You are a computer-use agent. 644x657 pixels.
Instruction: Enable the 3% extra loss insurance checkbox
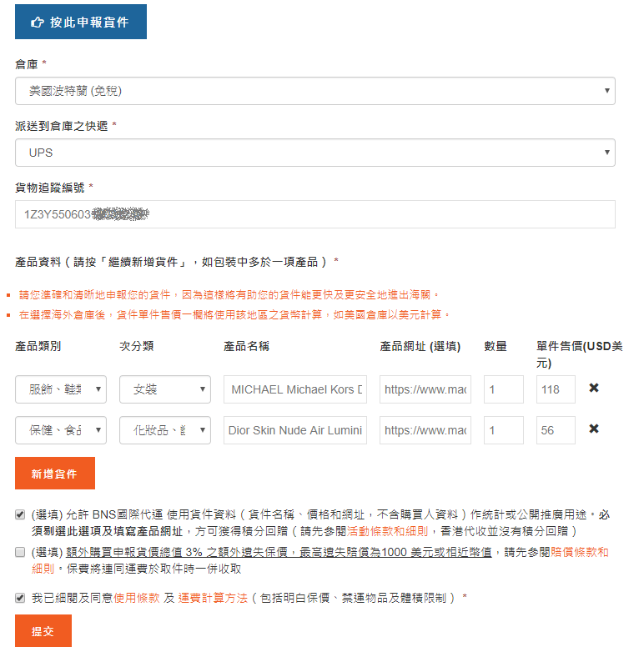coord(20,552)
